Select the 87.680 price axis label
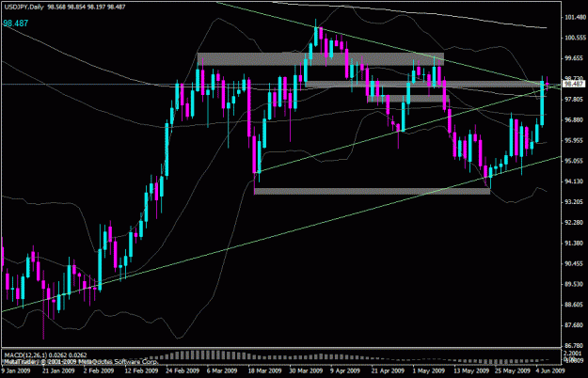588x378 pixels. pos(575,325)
